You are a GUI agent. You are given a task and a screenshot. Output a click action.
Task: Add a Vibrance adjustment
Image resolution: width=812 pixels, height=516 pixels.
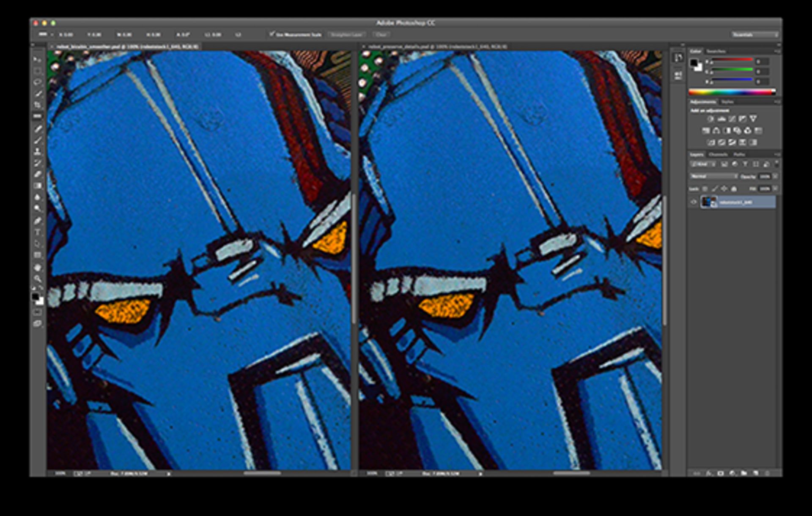[x=753, y=119]
